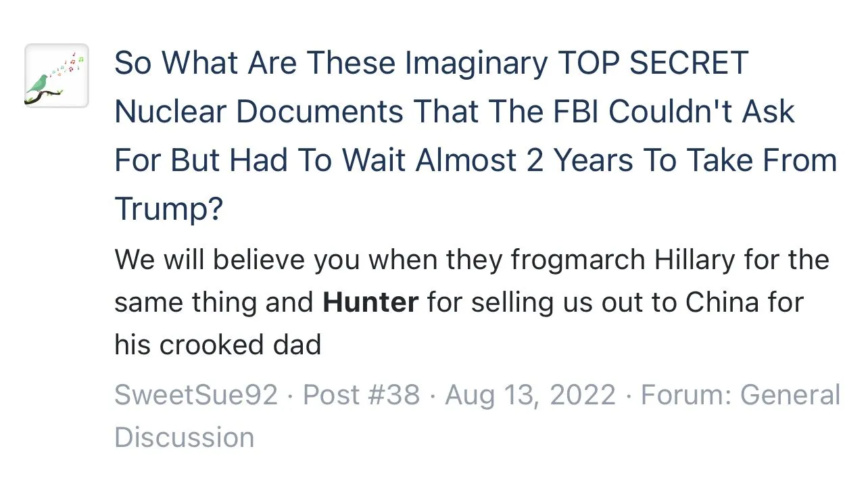Click 'TOP SECRET' in the thread title

653,64
